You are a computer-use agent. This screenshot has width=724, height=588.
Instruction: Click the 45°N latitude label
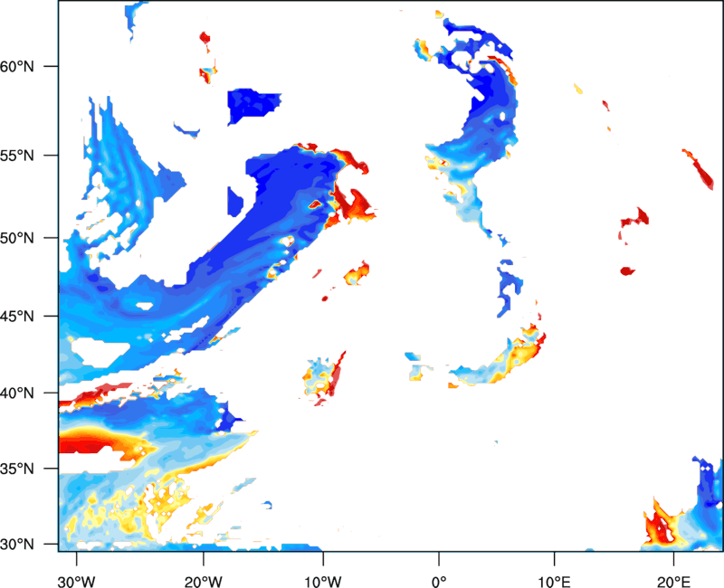tap(17, 316)
